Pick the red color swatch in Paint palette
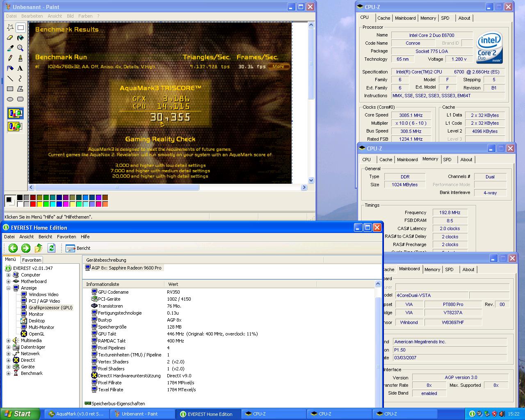The width and height of the screenshot is (525, 420). [x=33, y=204]
